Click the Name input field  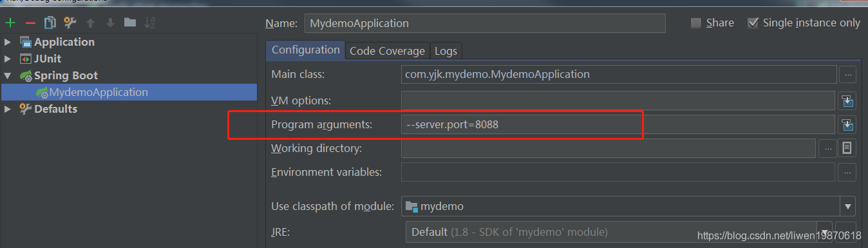point(484,23)
